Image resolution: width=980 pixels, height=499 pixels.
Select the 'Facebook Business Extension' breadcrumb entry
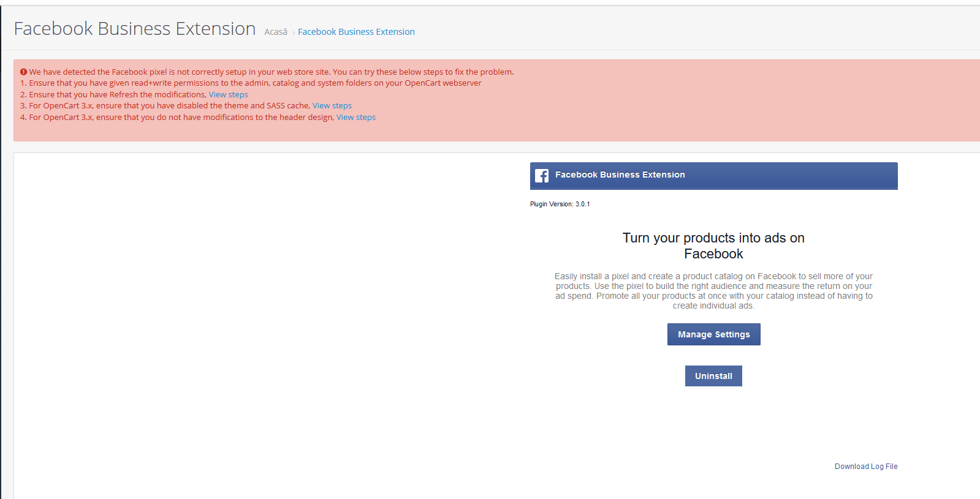(x=356, y=31)
